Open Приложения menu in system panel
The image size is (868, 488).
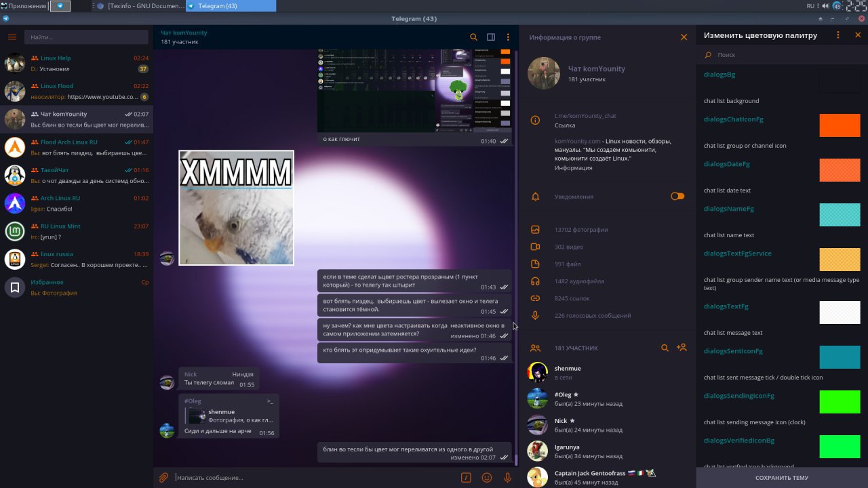coord(24,5)
